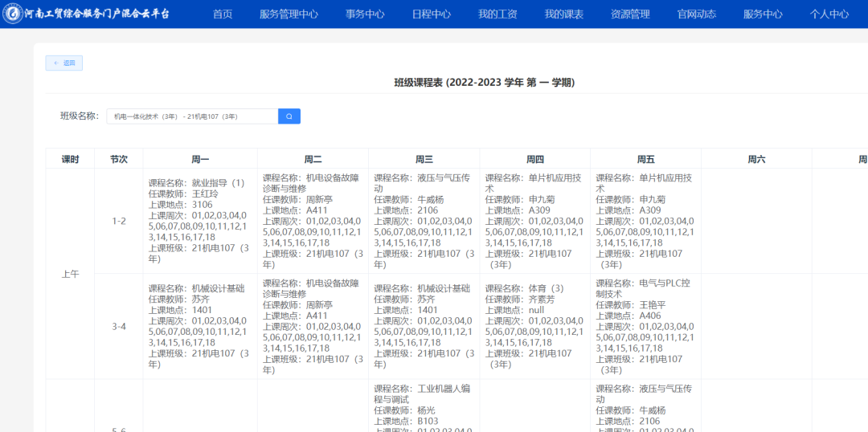Go to 事务中心 in the navigation bar
Viewport: 868px width, 432px height.
(365, 14)
